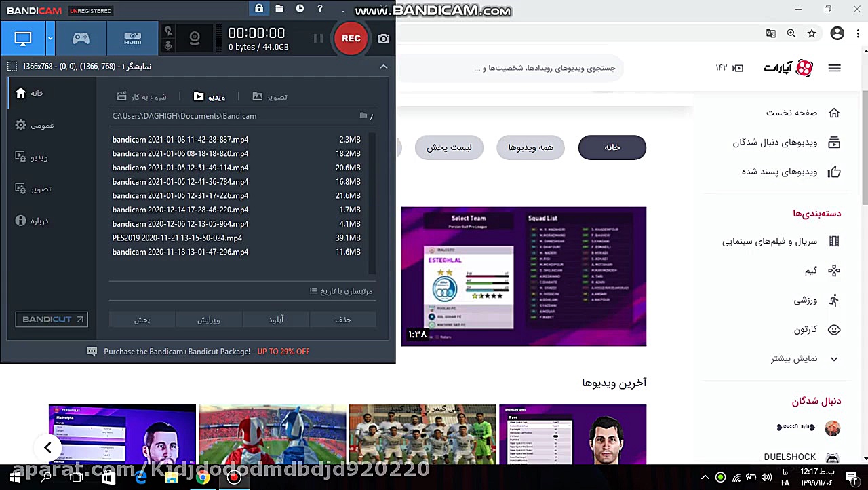Select Bandicam screen recording mode
Viewport: 868px width, 490px height.
click(23, 39)
